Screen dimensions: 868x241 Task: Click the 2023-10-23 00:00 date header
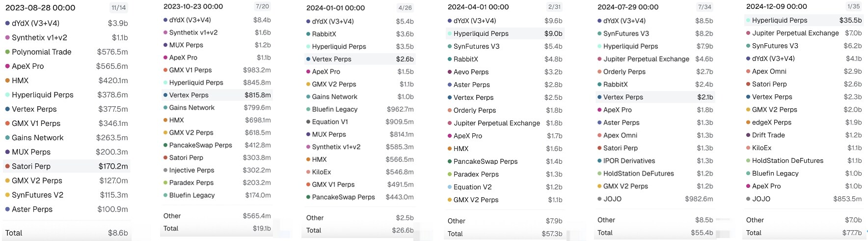pos(193,6)
